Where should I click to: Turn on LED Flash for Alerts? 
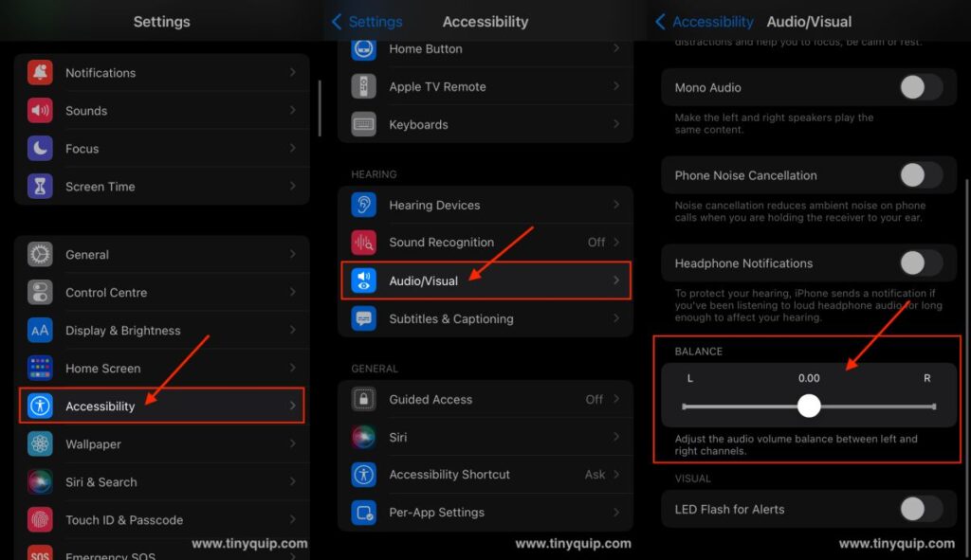[x=917, y=509]
